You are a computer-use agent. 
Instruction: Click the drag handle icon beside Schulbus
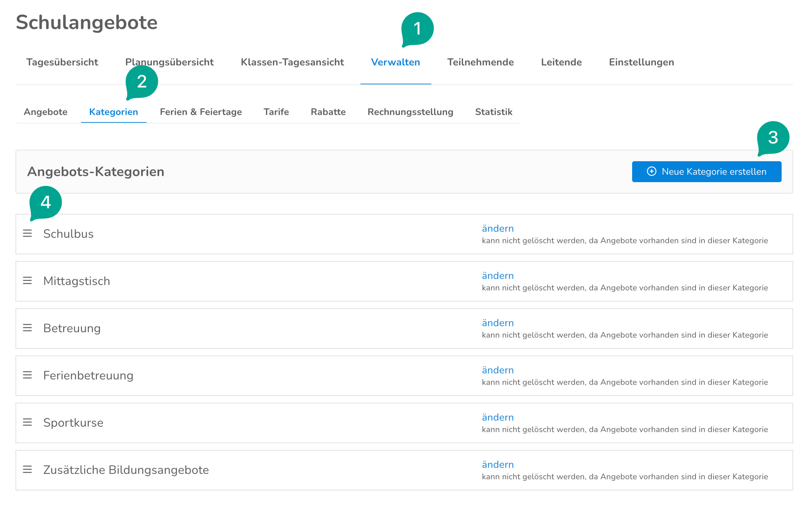27,233
